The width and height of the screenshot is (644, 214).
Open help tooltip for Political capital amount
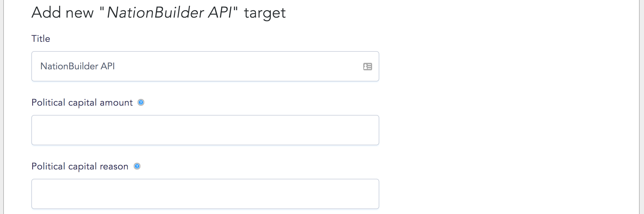(141, 102)
